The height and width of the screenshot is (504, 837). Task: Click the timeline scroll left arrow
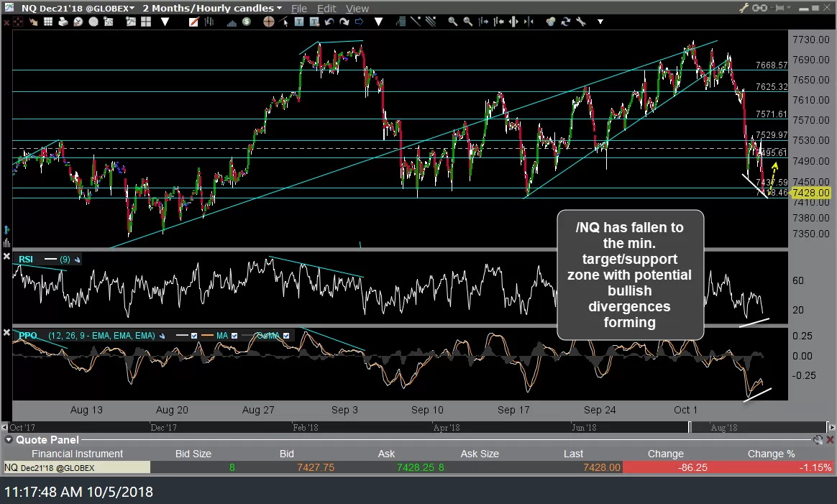point(5,427)
